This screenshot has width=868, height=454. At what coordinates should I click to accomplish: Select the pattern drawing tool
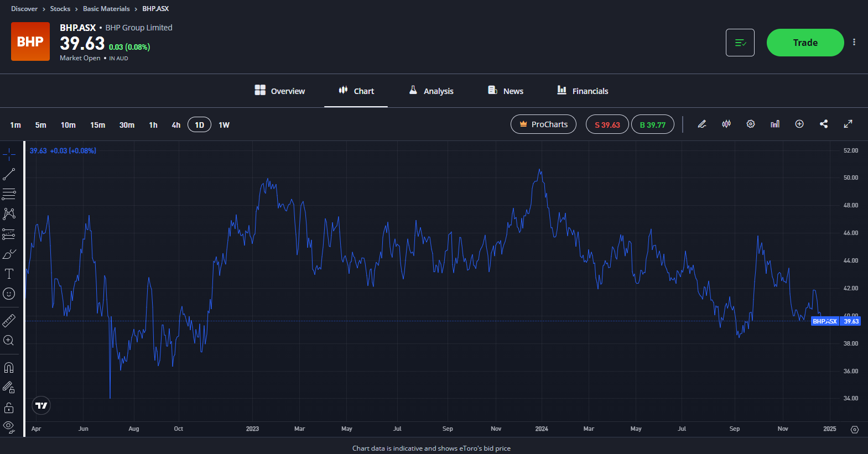(9, 214)
